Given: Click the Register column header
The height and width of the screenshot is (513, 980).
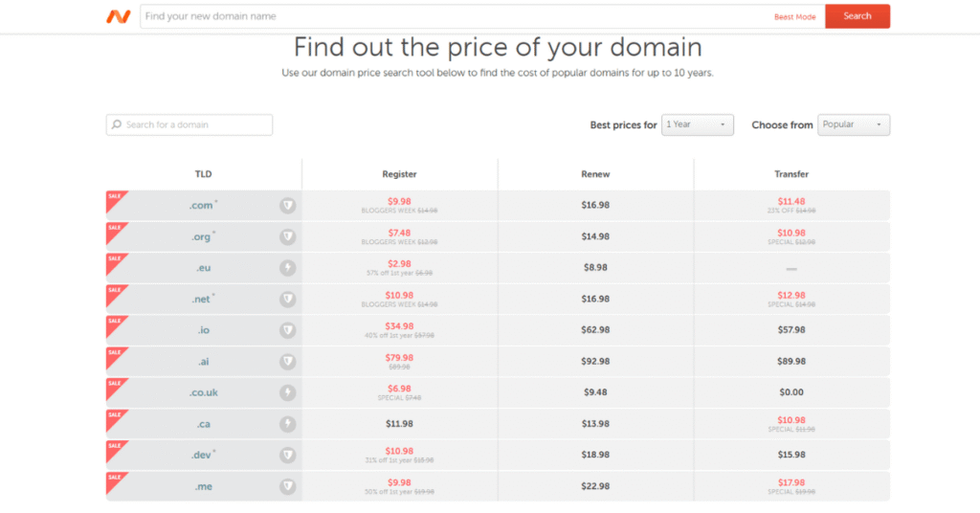Looking at the screenshot, I should pos(399,174).
